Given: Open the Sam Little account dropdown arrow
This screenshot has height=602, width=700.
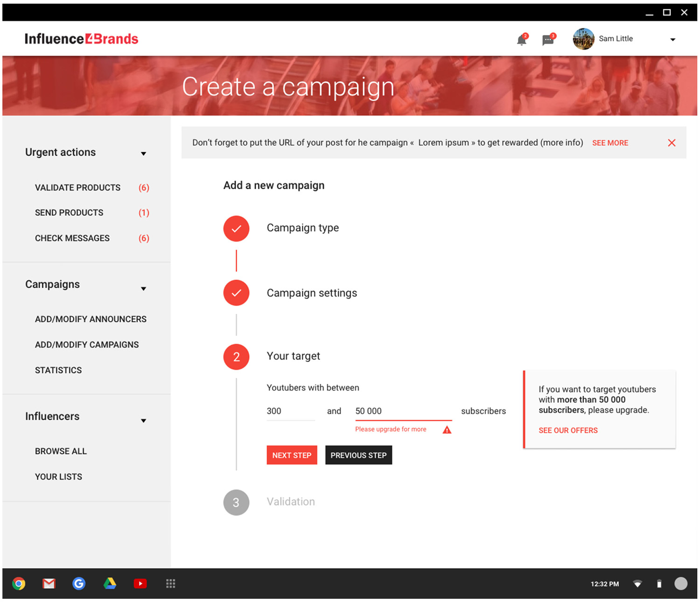Looking at the screenshot, I should [672, 40].
